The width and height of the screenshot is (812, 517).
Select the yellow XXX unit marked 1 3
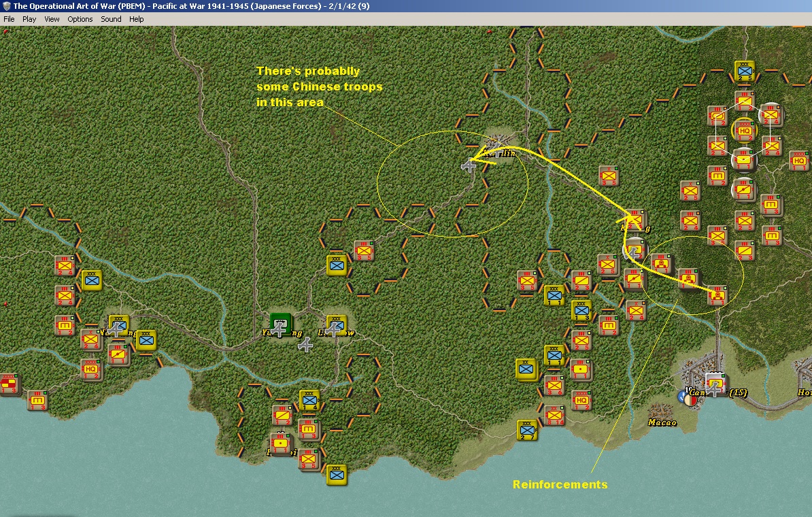click(x=581, y=310)
